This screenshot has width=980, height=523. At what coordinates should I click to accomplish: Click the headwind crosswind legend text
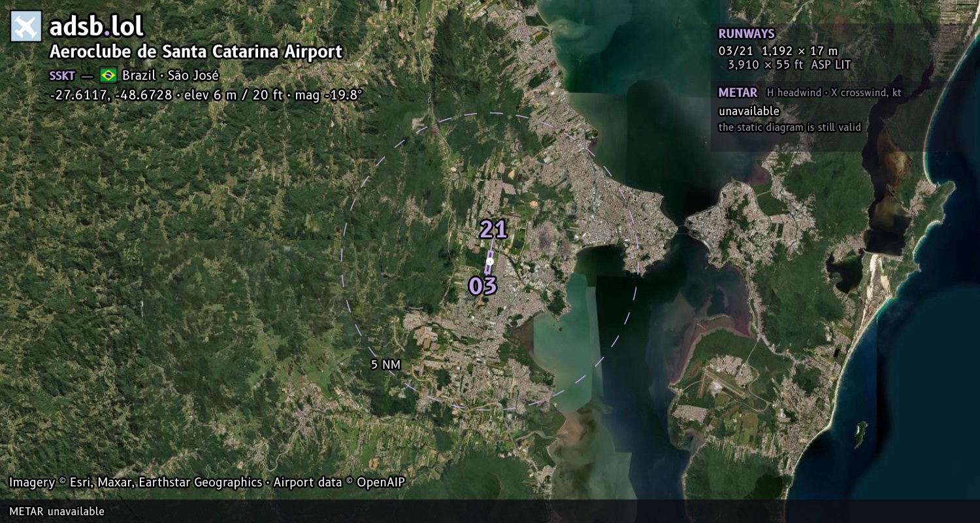(x=834, y=93)
